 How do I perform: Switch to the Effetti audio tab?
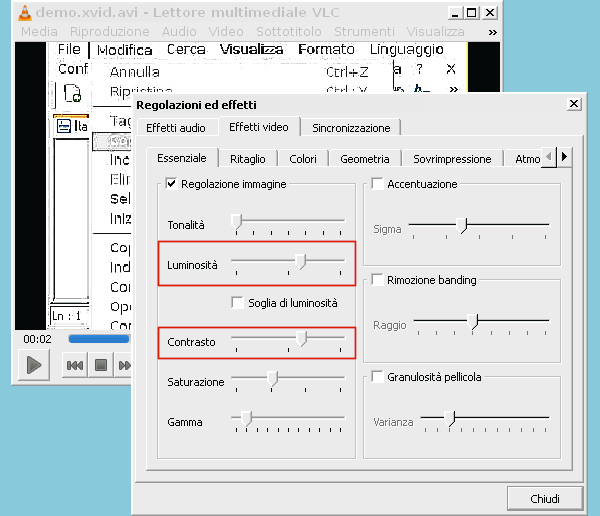(x=176, y=128)
